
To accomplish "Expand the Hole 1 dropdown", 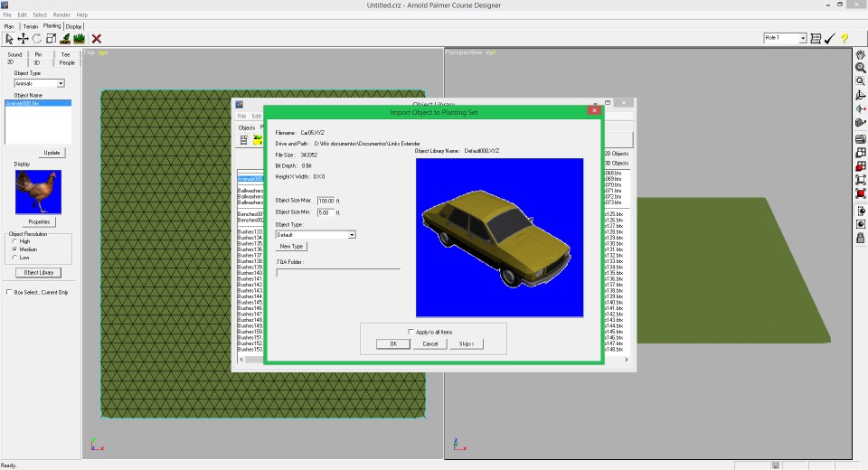I will [802, 38].
